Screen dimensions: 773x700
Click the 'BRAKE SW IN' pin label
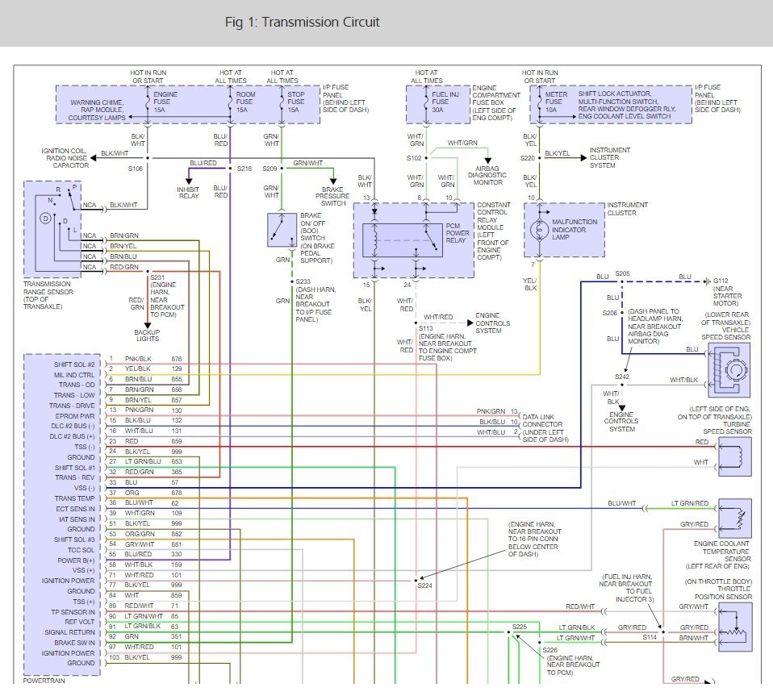coord(74,643)
